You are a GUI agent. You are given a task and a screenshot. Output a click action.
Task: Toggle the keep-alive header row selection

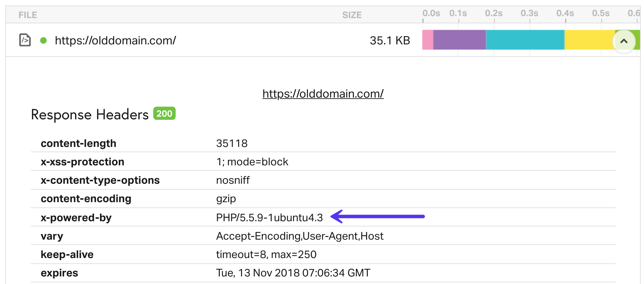[x=67, y=254]
